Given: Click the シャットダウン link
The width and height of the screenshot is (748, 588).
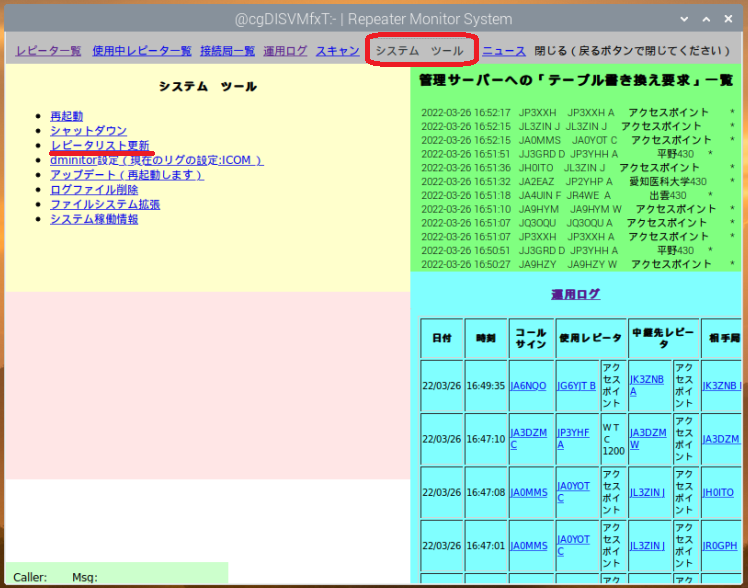Looking at the screenshot, I should tap(88, 131).
